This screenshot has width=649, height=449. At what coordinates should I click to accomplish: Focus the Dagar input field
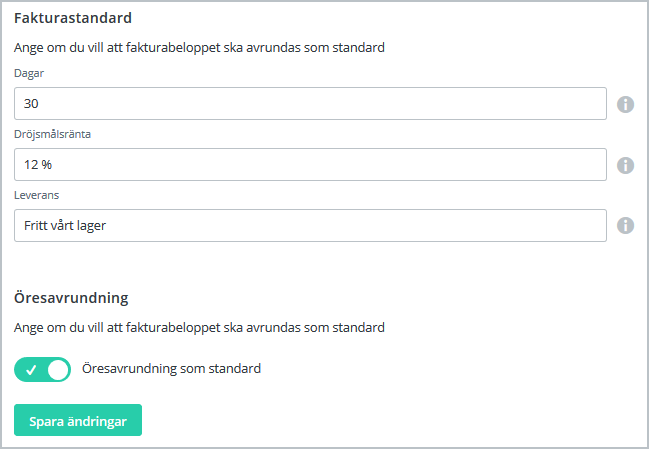coord(310,104)
